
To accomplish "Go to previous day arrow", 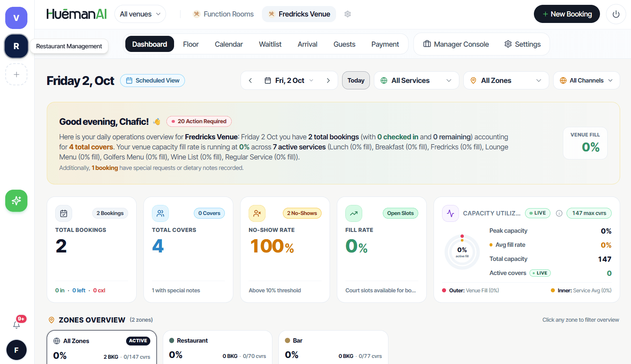I will [x=250, y=81].
